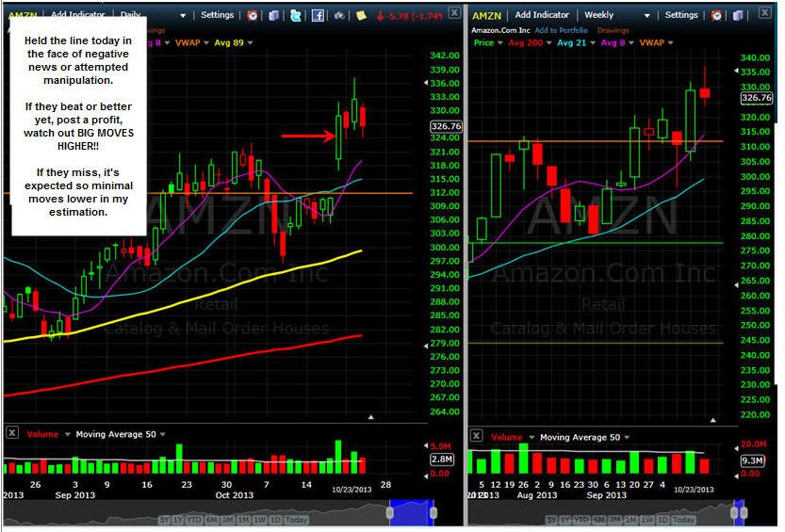Viewport: 785px width, 532px height.
Task: Open the Drawings link on weekly chart
Action: click(613, 30)
